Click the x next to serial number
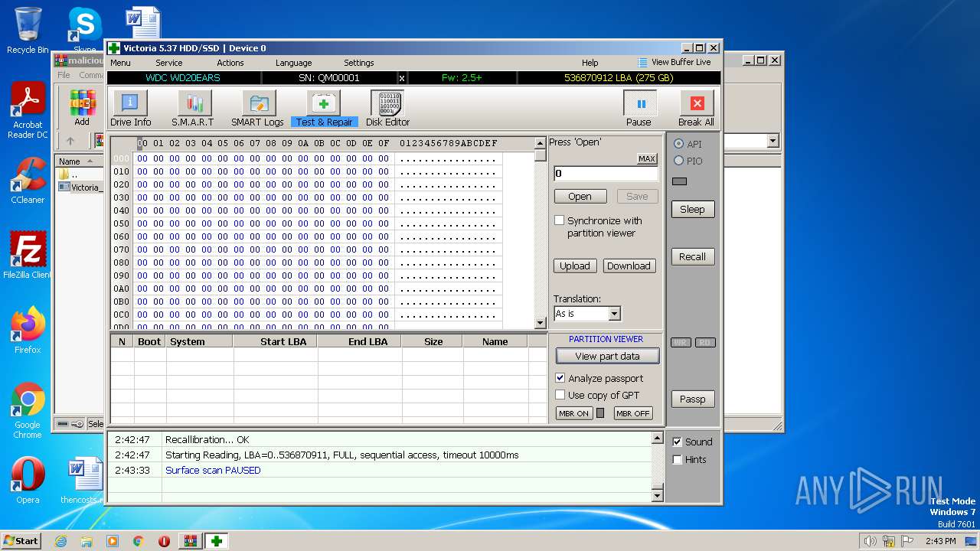Screen dimensions: 980x551 tap(402, 78)
